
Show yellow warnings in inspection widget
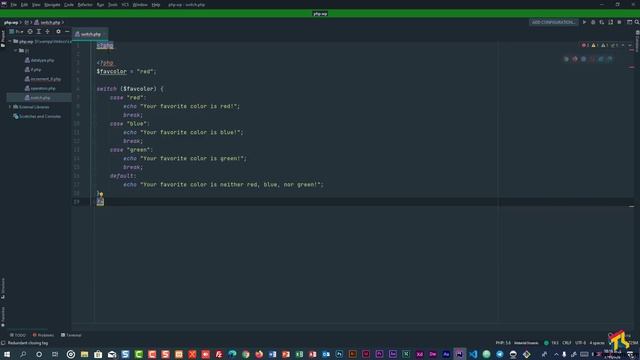pyautogui.click(x=595, y=45)
